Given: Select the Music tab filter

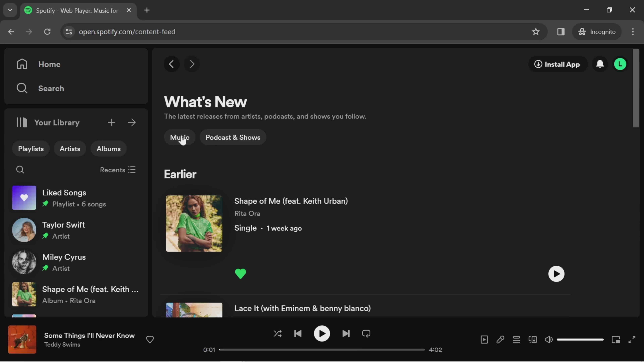Looking at the screenshot, I should [180, 137].
